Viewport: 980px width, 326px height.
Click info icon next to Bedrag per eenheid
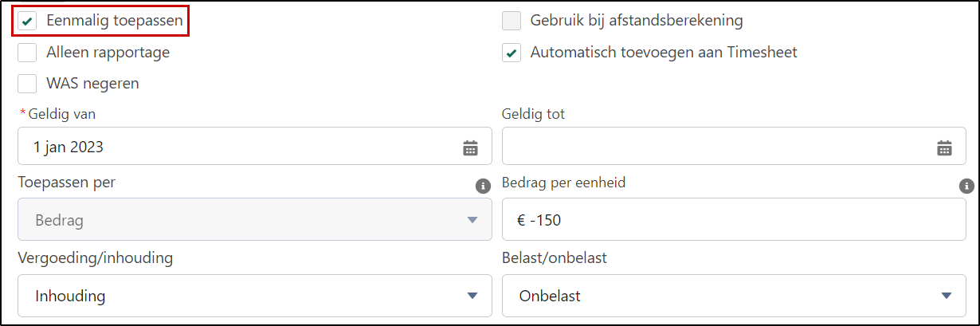pyautogui.click(x=966, y=186)
